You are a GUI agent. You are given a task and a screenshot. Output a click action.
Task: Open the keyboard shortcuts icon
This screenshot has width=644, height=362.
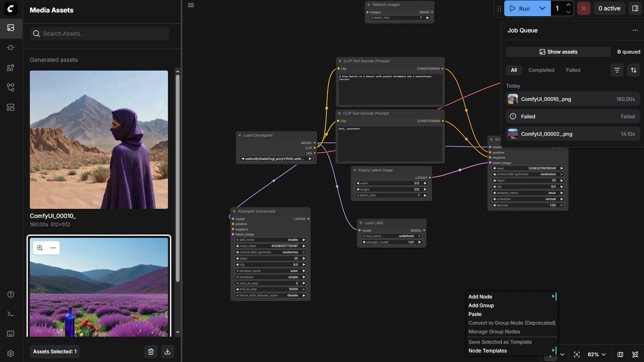coord(11,334)
